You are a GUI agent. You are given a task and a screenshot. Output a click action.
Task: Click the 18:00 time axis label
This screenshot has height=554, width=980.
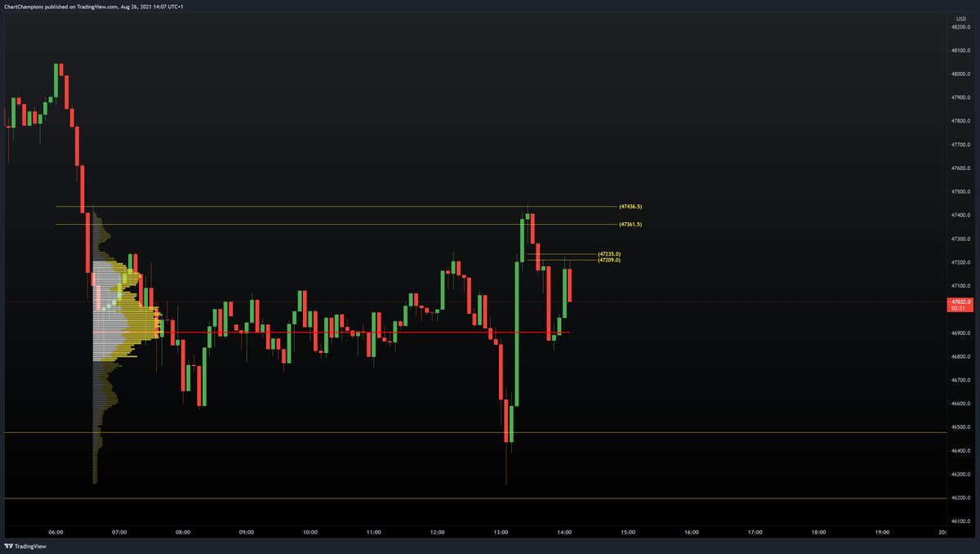tap(819, 532)
